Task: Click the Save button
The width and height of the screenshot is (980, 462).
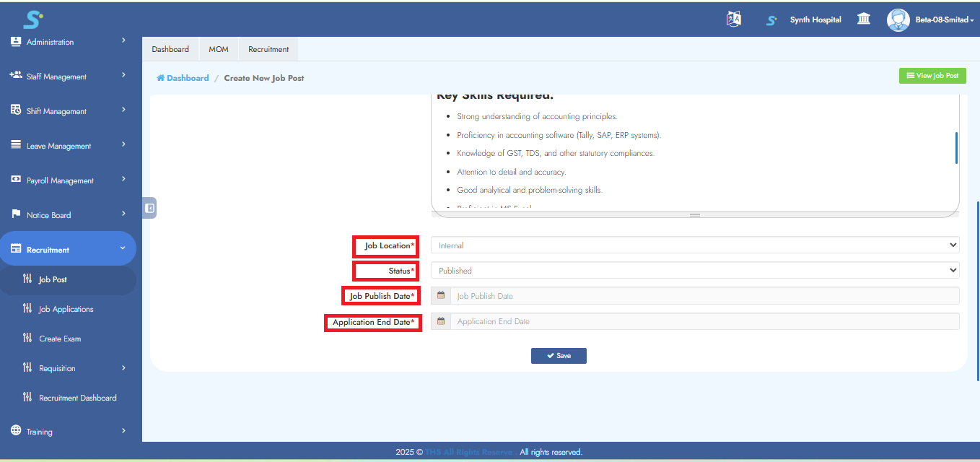Action: 559,356
